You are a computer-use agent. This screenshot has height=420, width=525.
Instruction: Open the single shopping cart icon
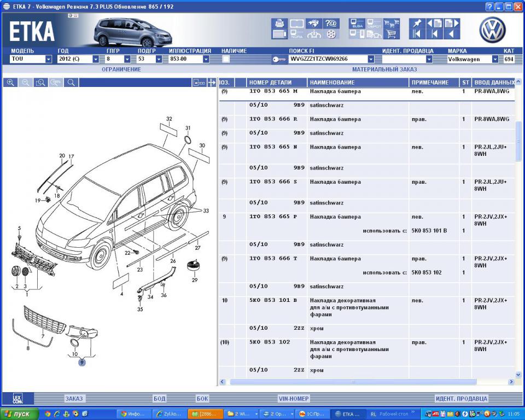[392, 34]
